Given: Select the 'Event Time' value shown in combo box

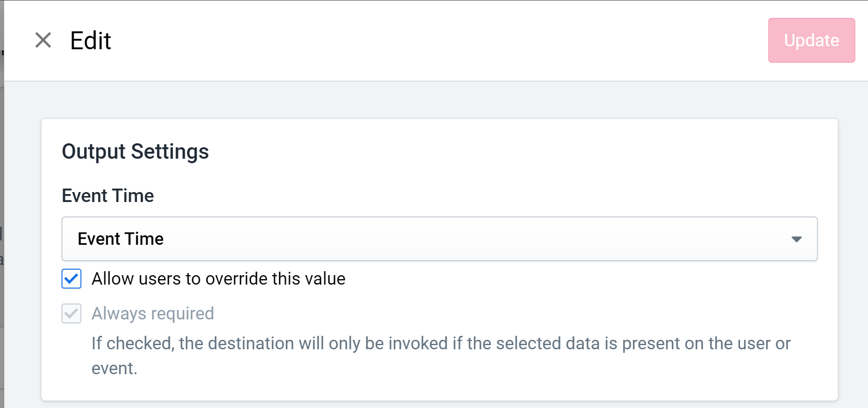Looking at the screenshot, I should [120, 239].
